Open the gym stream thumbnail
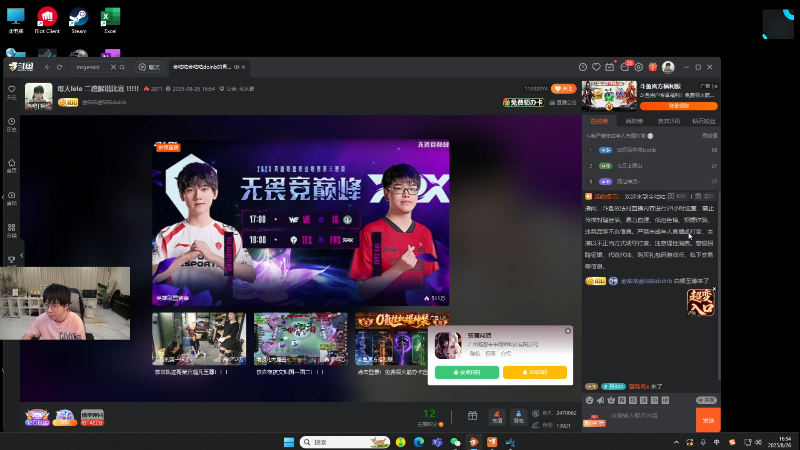The height and width of the screenshot is (450, 800). (x=199, y=339)
